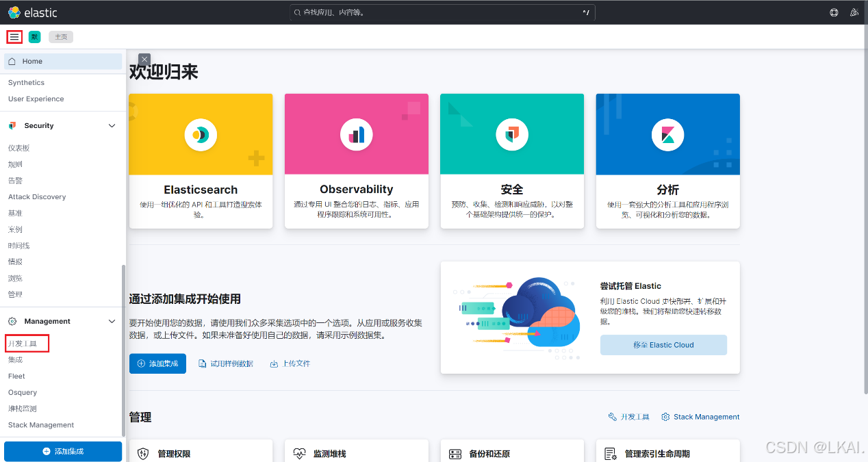Viewport: 868px width, 462px height.
Task: Open 集成 in the Management section
Action: pyautogui.click(x=15, y=360)
